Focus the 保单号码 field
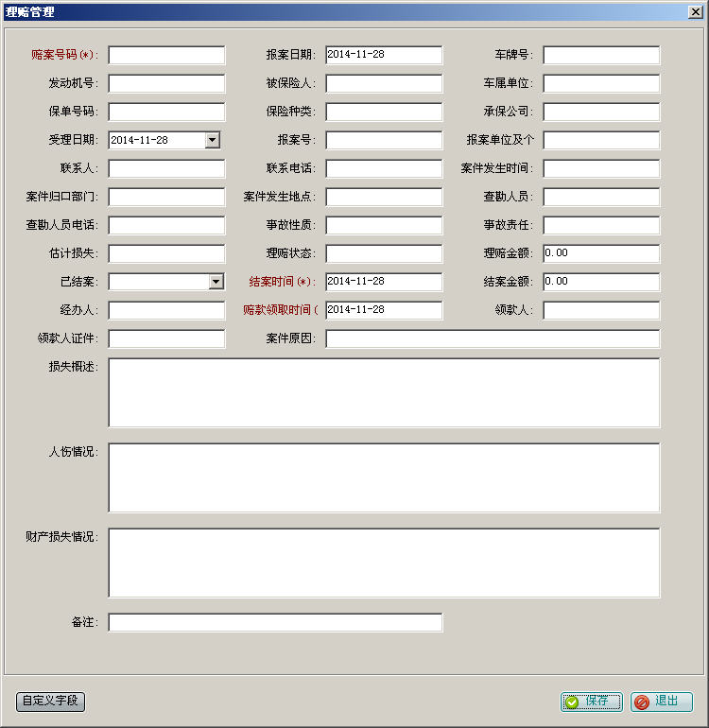Screen dimensions: 709x728 tap(166, 112)
